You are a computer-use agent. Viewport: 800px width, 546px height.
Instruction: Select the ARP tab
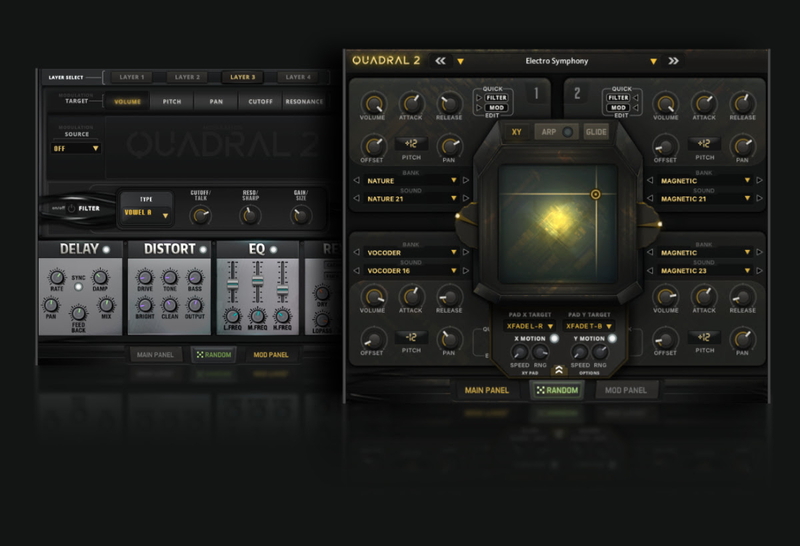pos(548,132)
